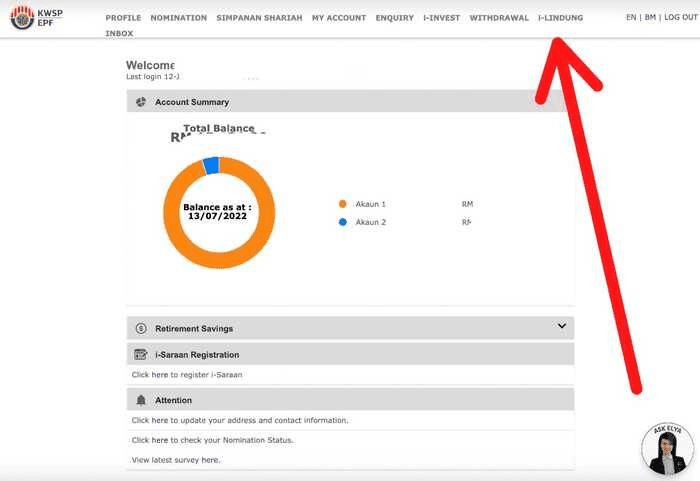This screenshot has width=700, height=481.
Task: Click the Account Summary pie chart icon
Action: tap(141, 102)
